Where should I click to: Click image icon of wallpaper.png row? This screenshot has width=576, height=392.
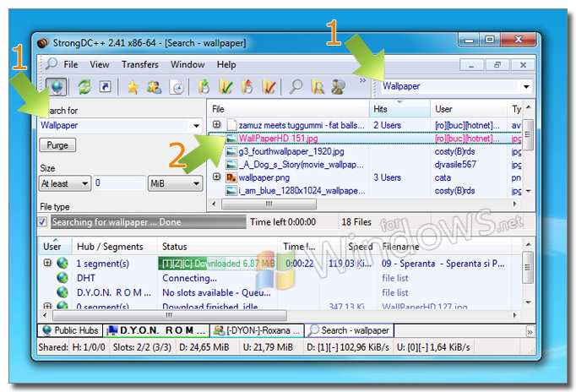[x=231, y=177]
